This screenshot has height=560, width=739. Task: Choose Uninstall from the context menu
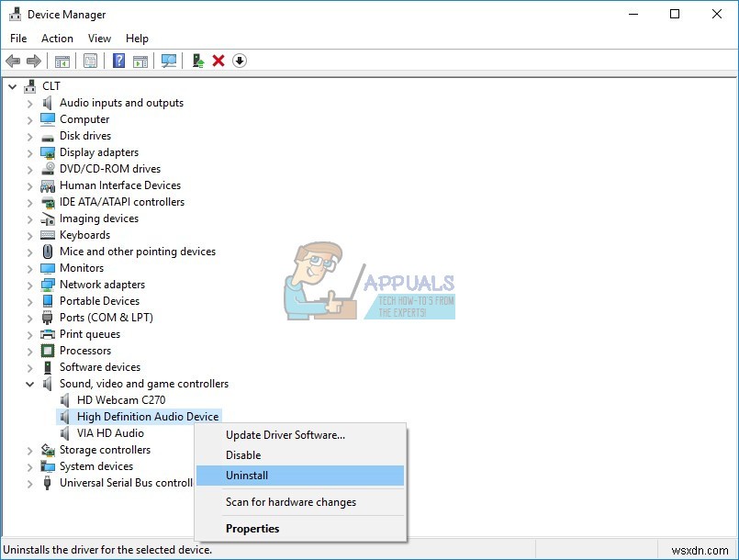click(x=248, y=476)
